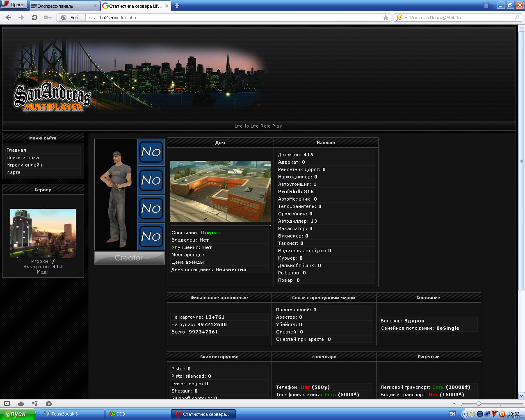This screenshot has height=420, width=525.
Task: Open the Windows пуск start button
Action: coord(18,414)
